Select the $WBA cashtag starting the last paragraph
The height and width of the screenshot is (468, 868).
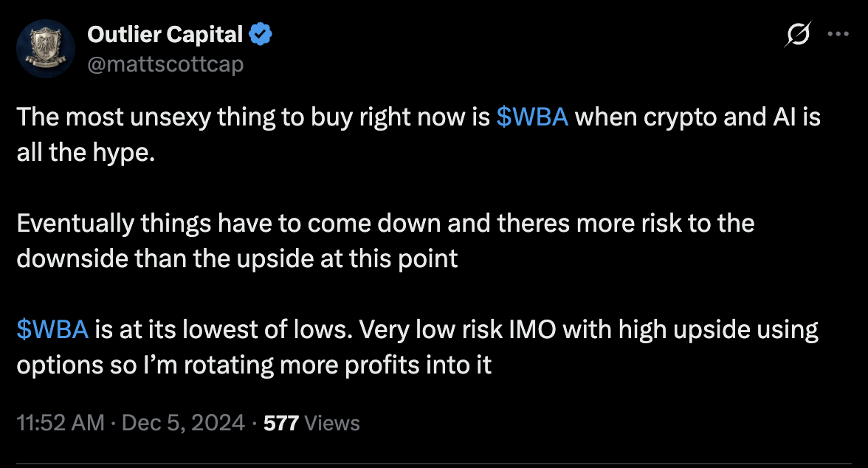(52, 330)
